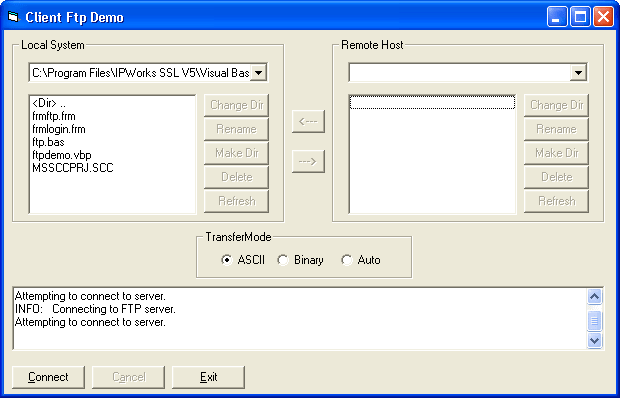Select the Auto transfer mode
The width and height of the screenshot is (620, 398).
click(361, 260)
